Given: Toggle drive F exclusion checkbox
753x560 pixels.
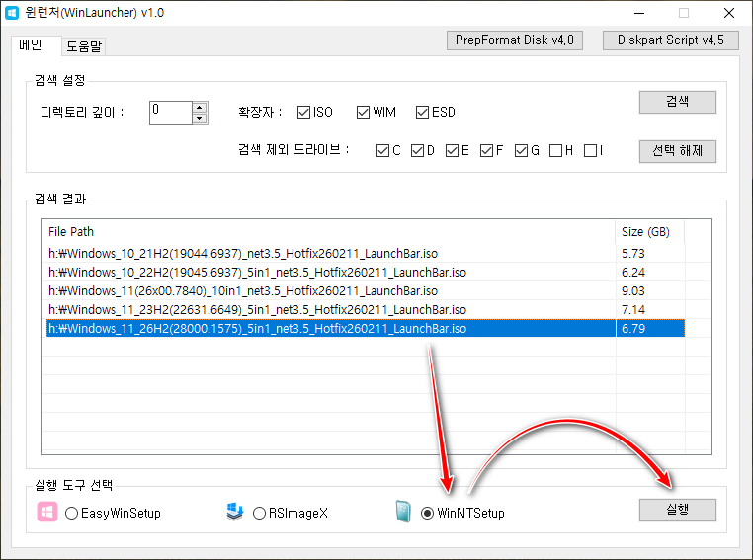Looking at the screenshot, I should click(x=486, y=151).
